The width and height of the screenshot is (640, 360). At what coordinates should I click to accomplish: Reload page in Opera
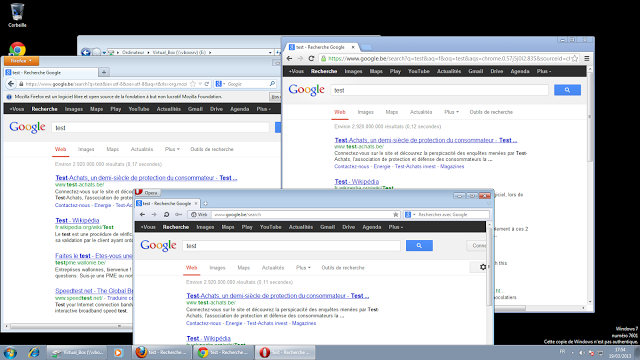click(166, 214)
